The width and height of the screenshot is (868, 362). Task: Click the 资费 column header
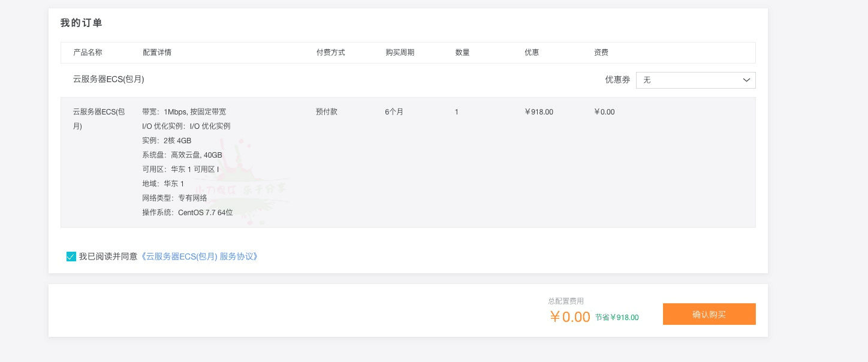point(601,53)
